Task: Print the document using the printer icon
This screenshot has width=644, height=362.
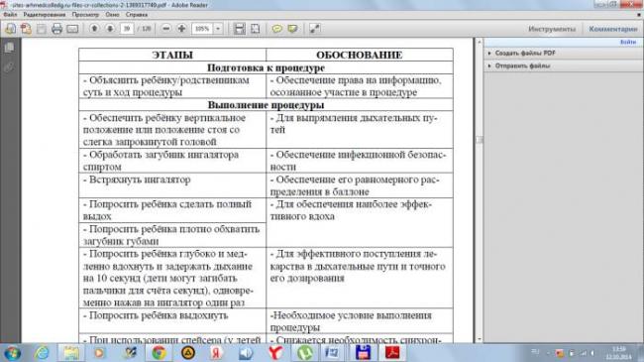Action: click(57, 29)
